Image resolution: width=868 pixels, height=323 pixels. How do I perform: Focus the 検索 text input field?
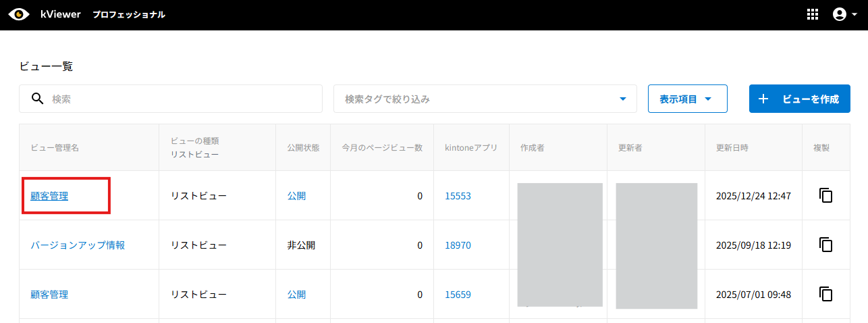(x=182, y=99)
